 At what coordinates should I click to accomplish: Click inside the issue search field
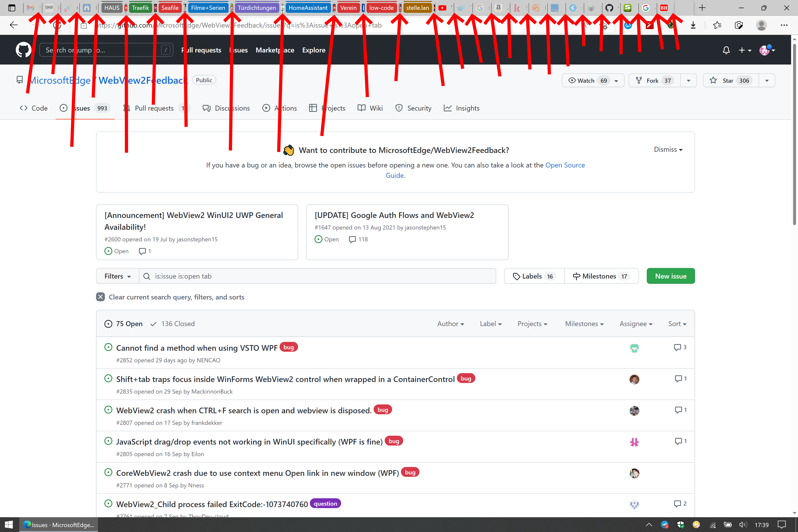(319, 276)
